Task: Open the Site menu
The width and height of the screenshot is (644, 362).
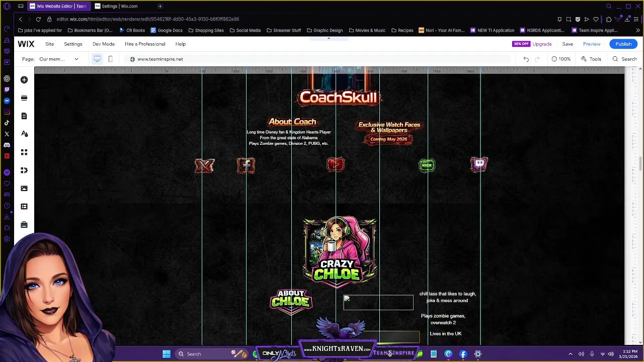Action: coord(49,44)
